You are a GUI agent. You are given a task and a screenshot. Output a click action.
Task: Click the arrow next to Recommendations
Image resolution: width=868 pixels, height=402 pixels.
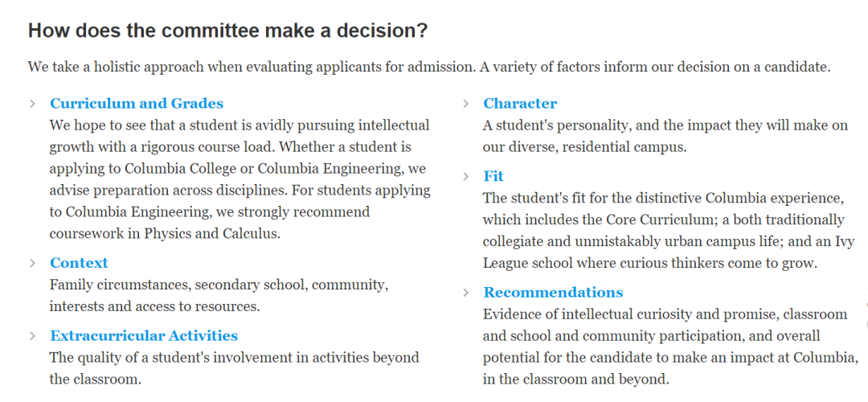(x=465, y=292)
